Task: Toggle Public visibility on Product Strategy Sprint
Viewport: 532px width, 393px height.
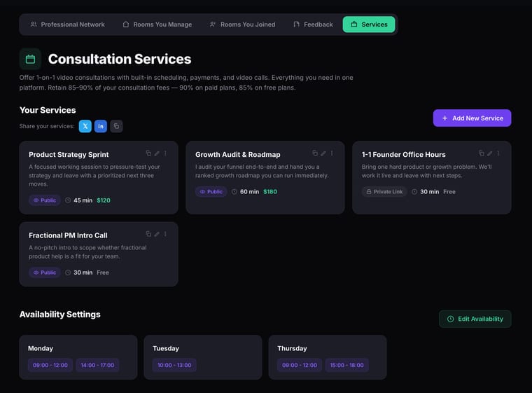Action: point(45,200)
